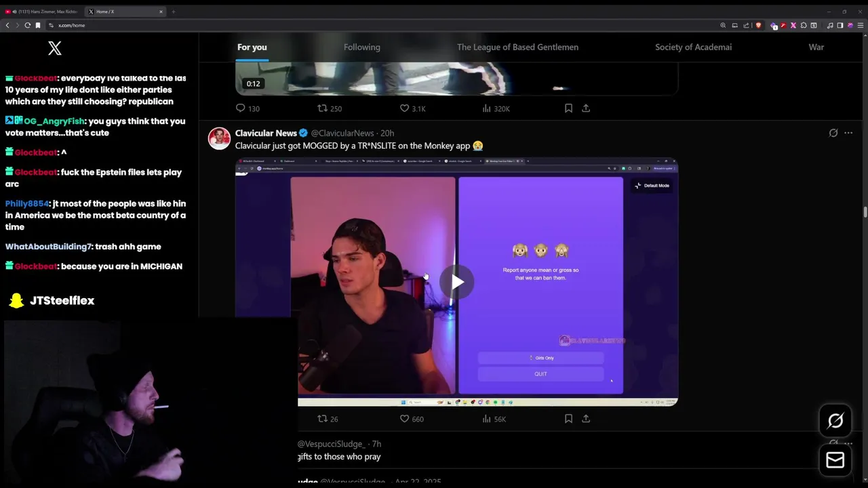The image size is (868, 488).
Task: Open site settings icon beside x.com/home
Action: coord(51,25)
